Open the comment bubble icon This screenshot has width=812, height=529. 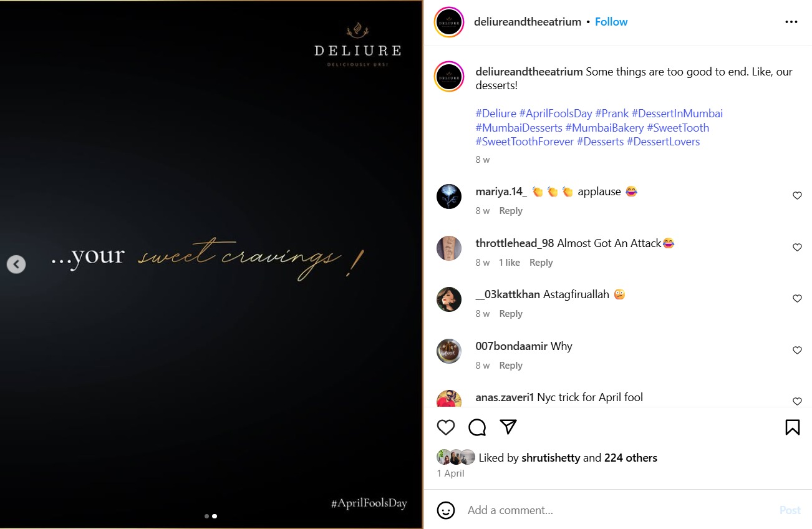coord(477,427)
